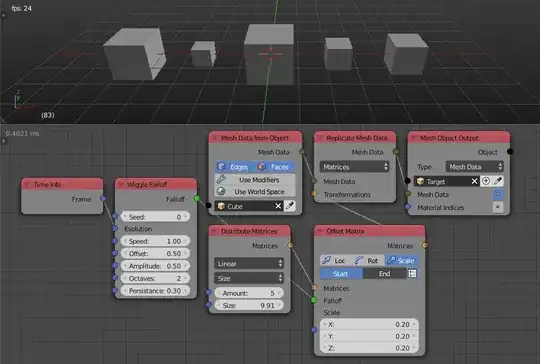540x364 pixels.
Task: Select the Start button in Offset Matrix
Action: [341, 273]
